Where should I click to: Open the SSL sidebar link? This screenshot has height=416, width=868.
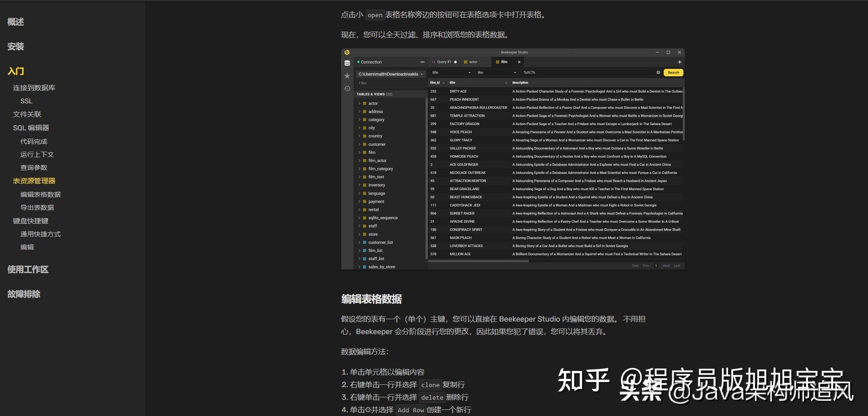pos(27,101)
